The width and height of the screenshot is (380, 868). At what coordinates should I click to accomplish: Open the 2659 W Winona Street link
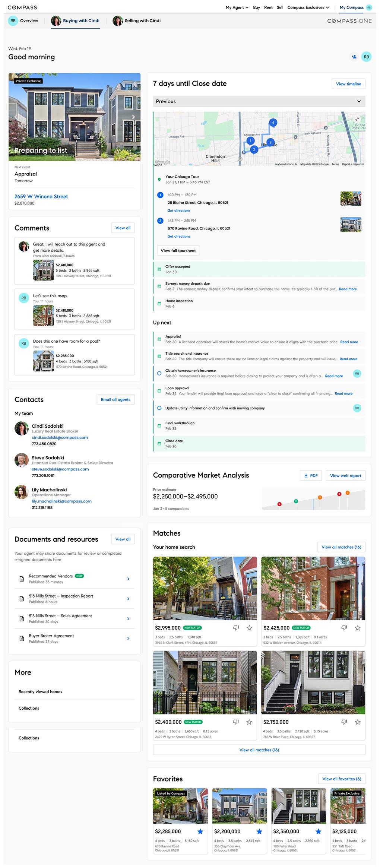coord(41,196)
